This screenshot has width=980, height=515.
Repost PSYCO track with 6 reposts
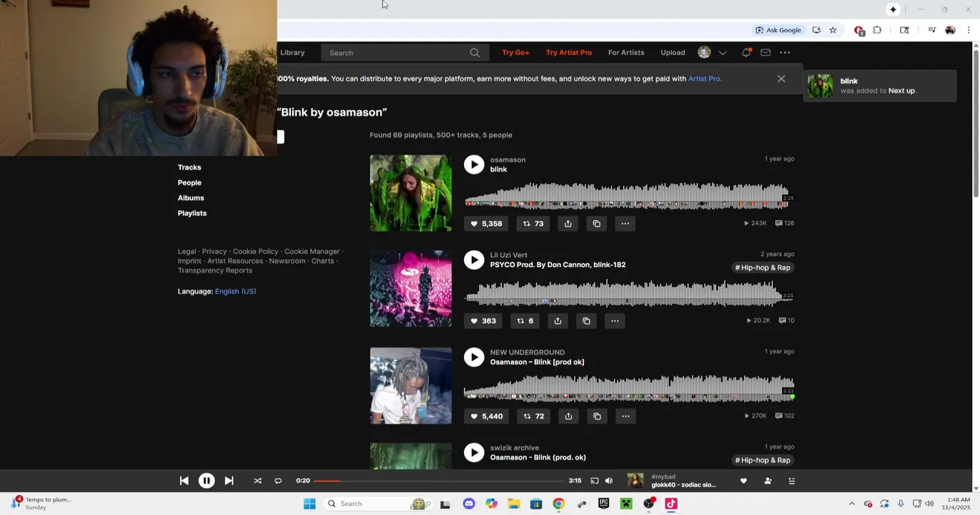click(x=525, y=321)
